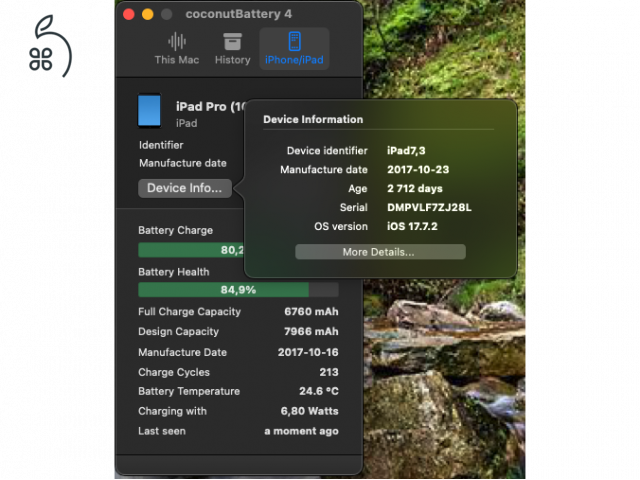Click the coconutBattery 4 window title

(239, 14)
